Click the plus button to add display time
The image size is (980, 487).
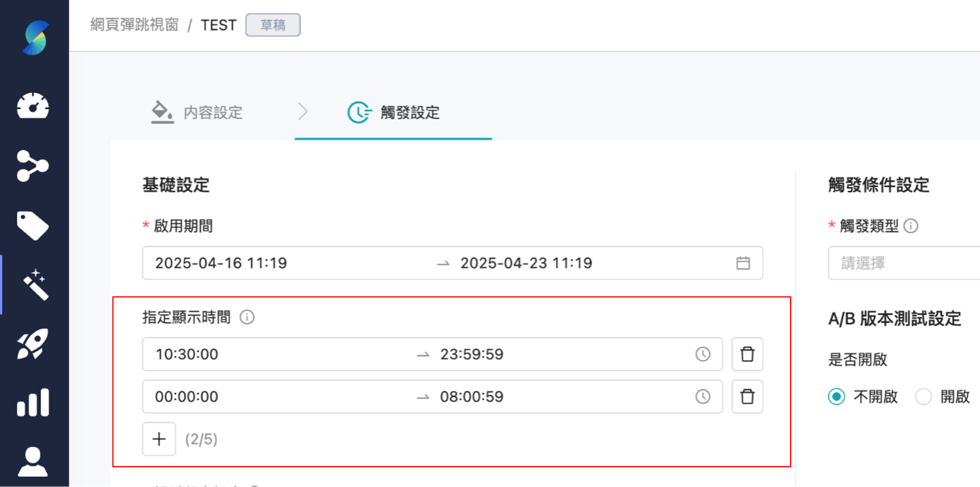[159, 439]
